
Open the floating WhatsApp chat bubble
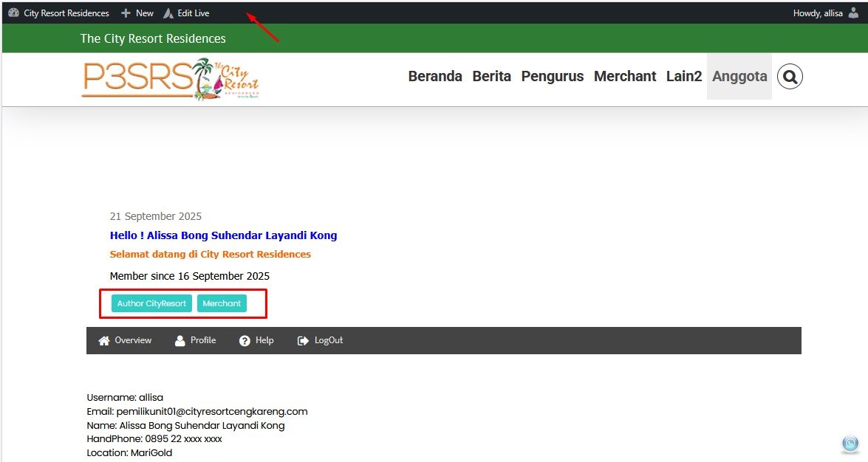pos(850,444)
